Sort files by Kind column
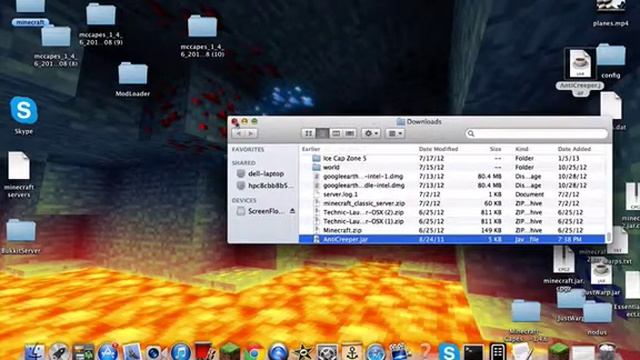This screenshot has height=360, width=640. pos(522,149)
